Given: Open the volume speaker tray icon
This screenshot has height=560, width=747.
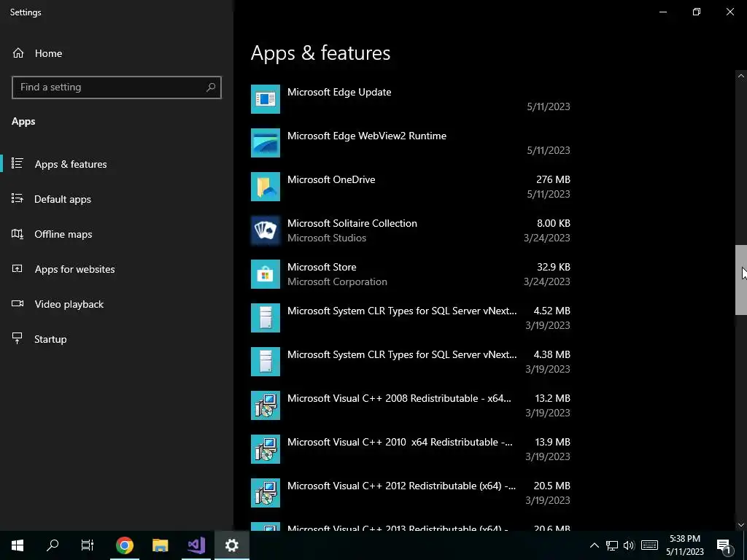Looking at the screenshot, I should [629, 545].
